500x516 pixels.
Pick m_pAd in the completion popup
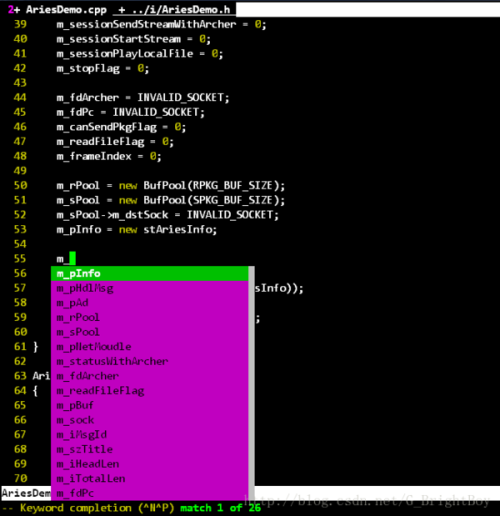pyautogui.click(x=149, y=303)
